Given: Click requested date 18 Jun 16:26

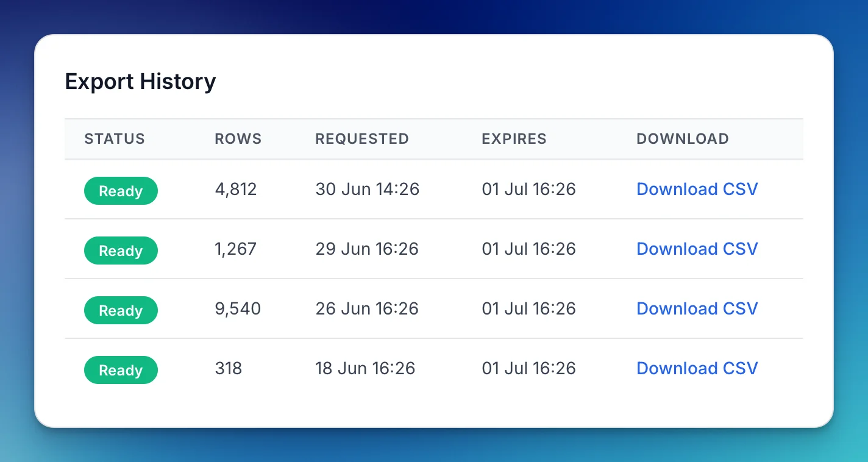Looking at the screenshot, I should [x=365, y=368].
